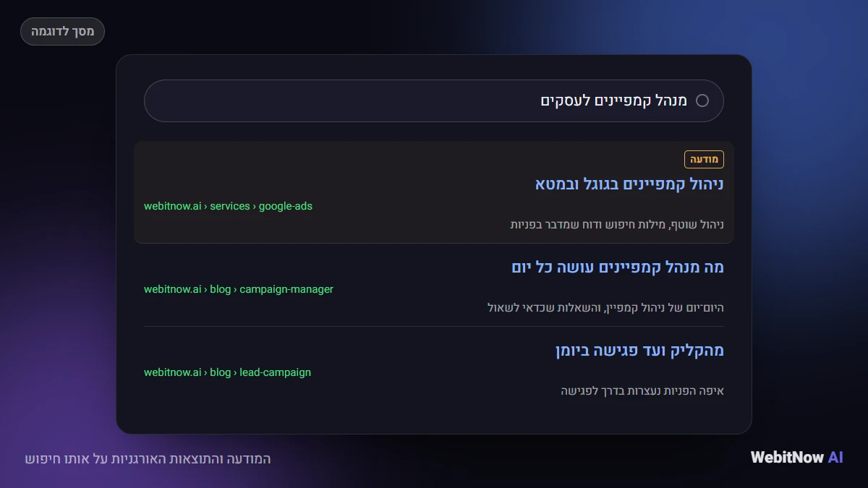Click the מסך לדוגמה pill button
Screen dimensions: 868x488
pyautogui.click(x=62, y=32)
